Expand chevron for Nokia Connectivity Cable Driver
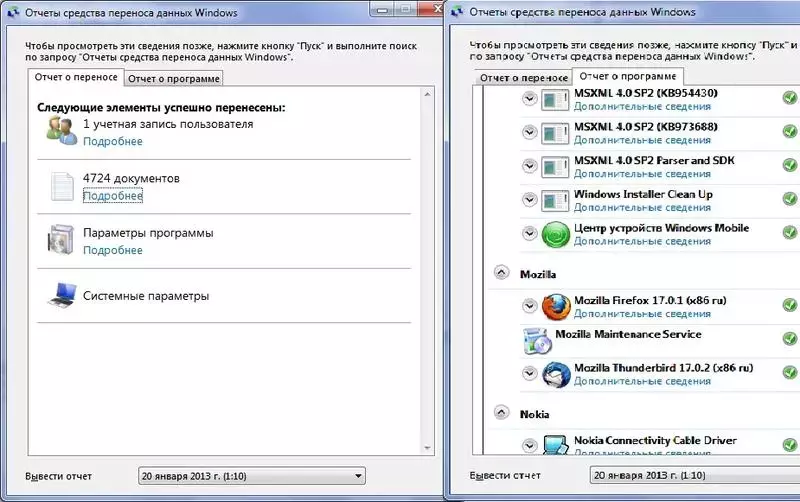 pos(530,445)
